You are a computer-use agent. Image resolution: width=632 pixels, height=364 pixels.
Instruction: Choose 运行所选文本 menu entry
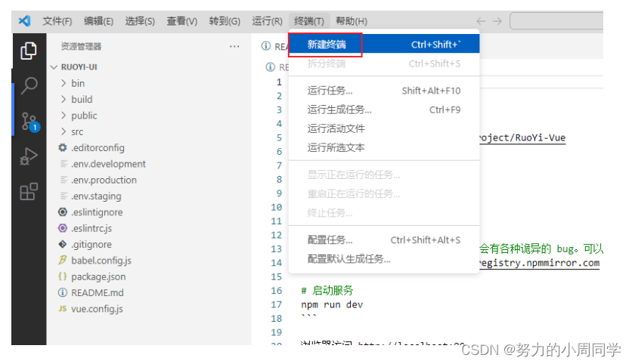click(385, 147)
